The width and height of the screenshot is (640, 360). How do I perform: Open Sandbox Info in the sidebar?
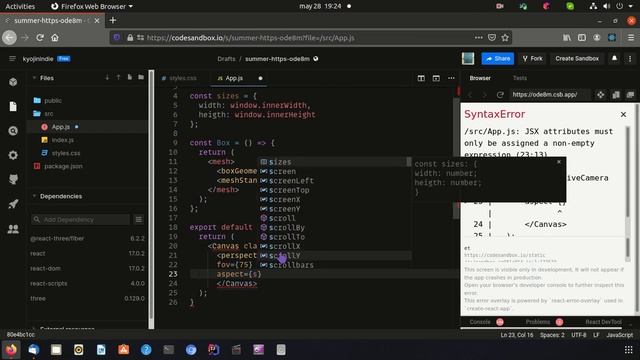pos(13,82)
